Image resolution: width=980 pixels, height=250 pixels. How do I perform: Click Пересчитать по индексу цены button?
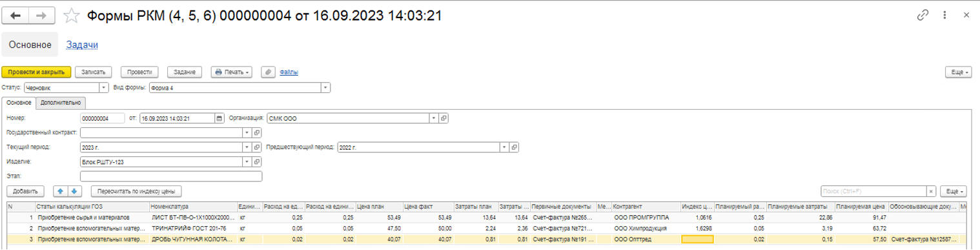136,191
